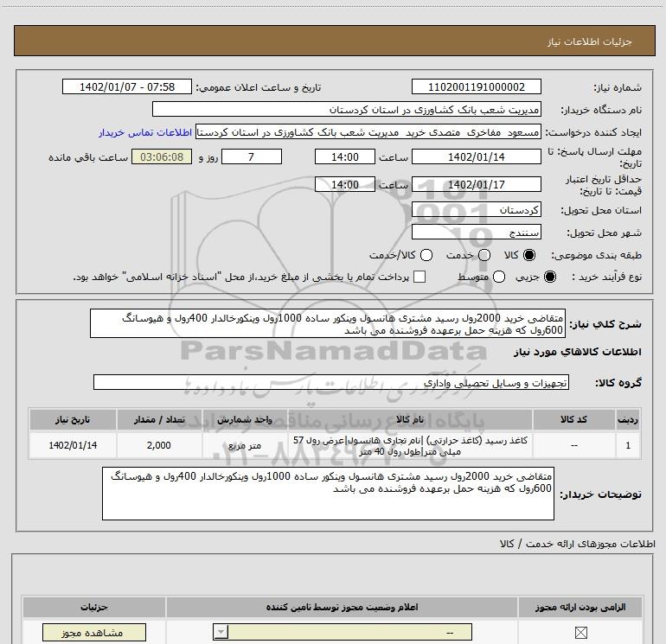Click the اعلام وضعیت مجوز column header
Viewport: 666px width, 644px height.
pyautogui.click(x=342, y=607)
